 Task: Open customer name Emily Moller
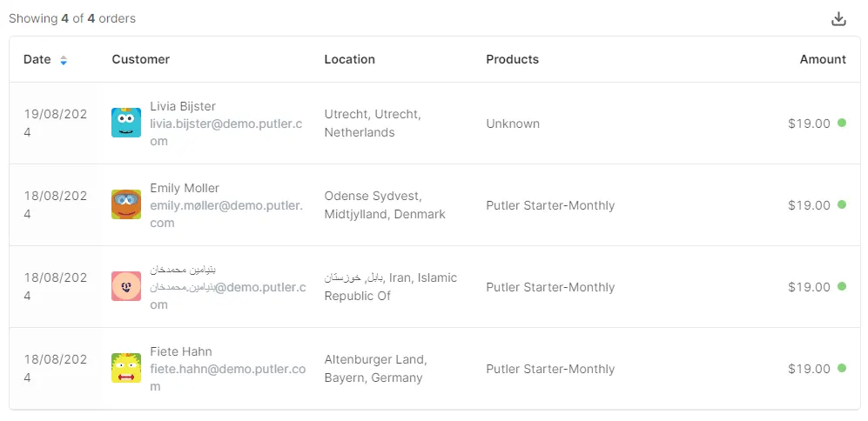pos(185,188)
